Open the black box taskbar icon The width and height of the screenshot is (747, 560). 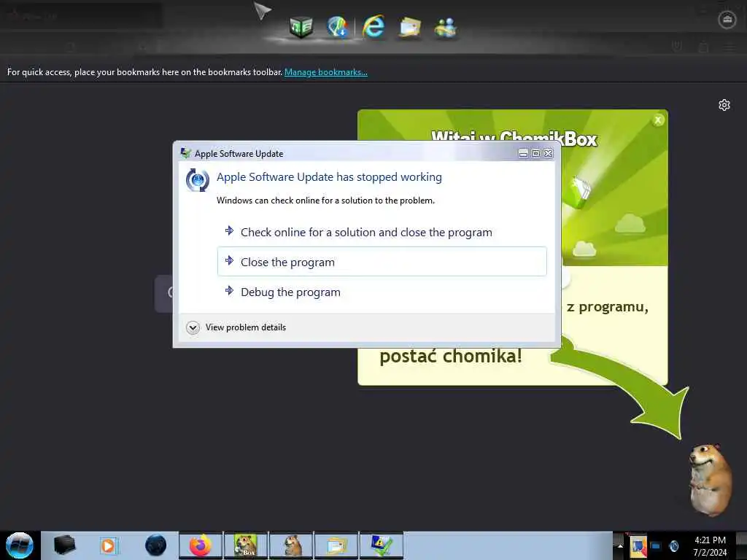(64, 545)
